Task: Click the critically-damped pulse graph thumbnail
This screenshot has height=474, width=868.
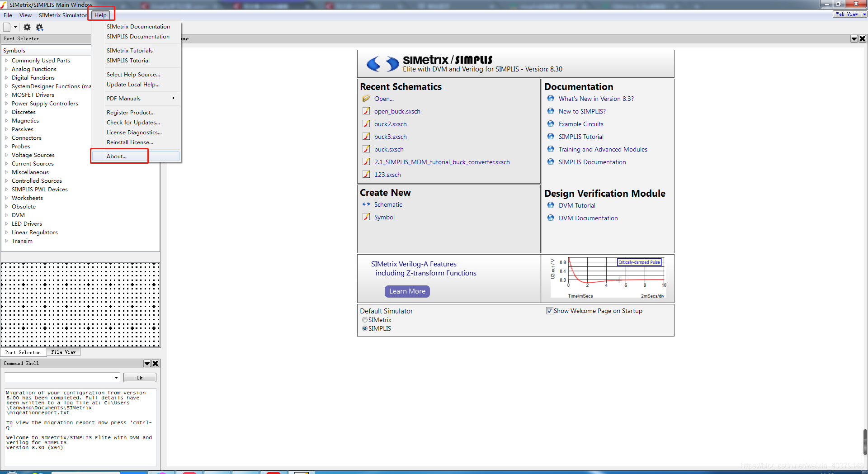Action: tap(608, 278)
